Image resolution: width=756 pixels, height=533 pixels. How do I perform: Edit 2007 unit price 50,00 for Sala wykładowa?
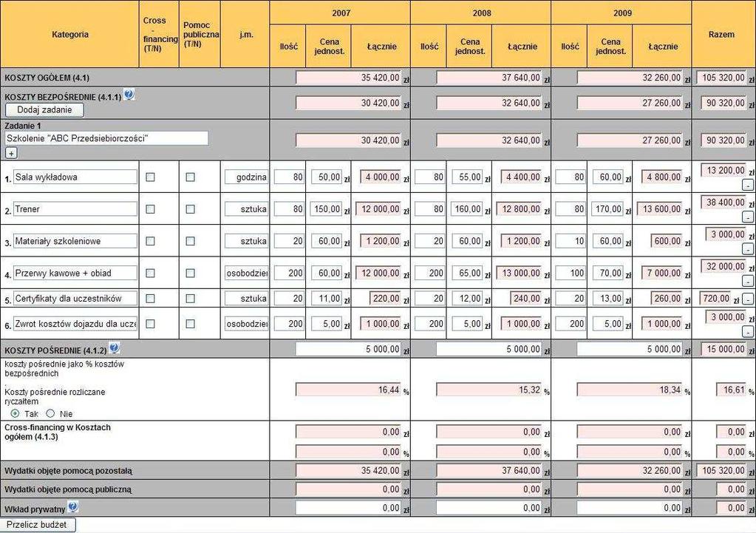(326, 177)
